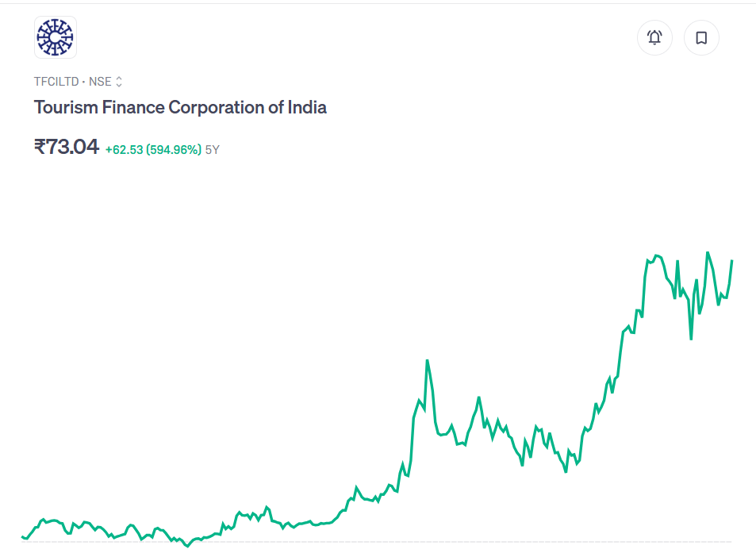Click the 5Y period label
The width and height of the screenshot is (756, 553).
pos(213,149)
